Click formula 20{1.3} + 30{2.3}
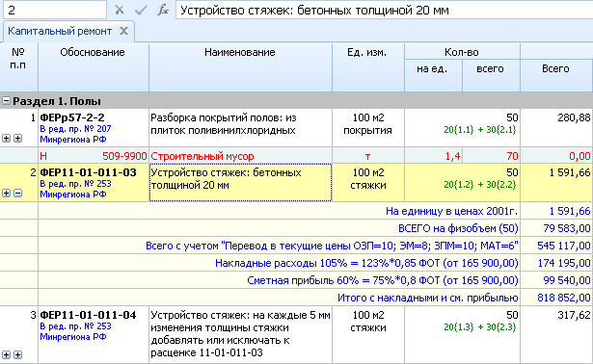Viewport: 593px width, 364px height. pyautogui.click(x=480, y=327)
